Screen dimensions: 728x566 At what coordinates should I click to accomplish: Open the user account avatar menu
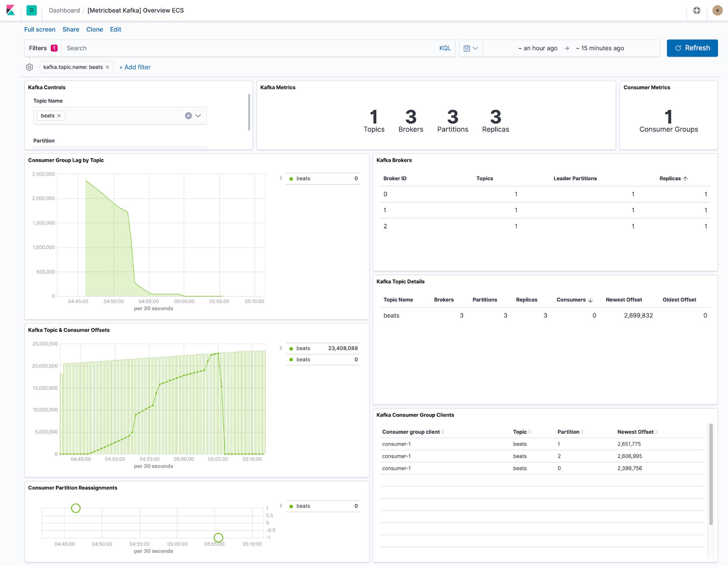tap(717, 10)
